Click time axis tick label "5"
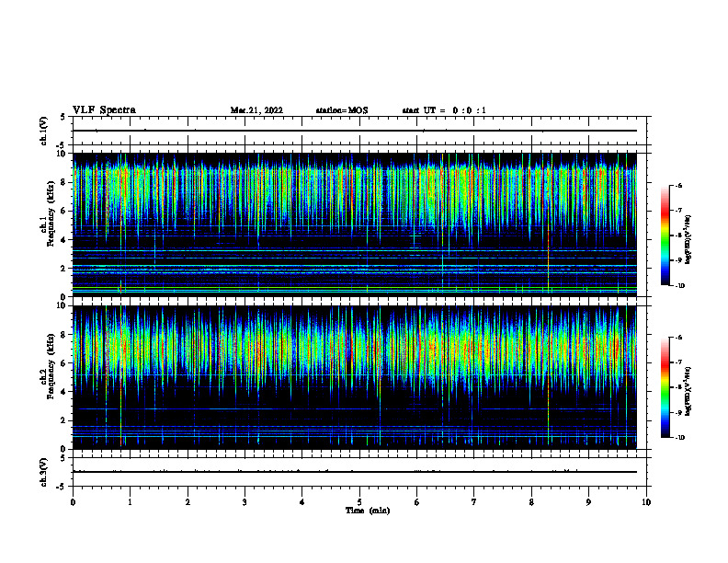 point(359,502)
